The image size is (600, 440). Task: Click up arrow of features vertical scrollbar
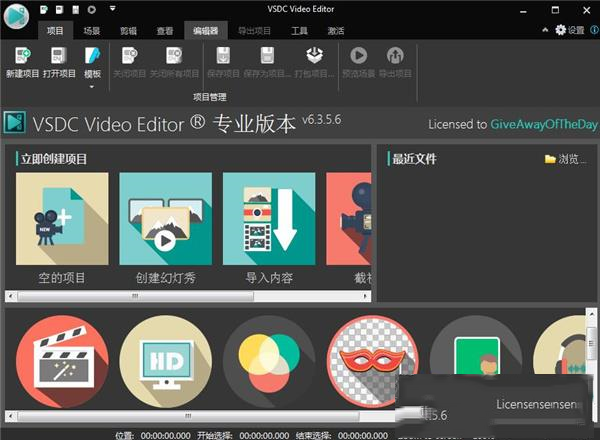click(591, 313)
